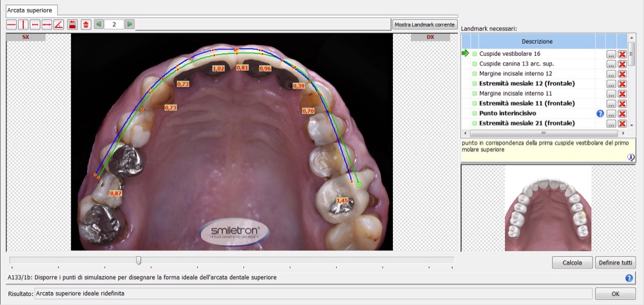
Task: Click the image number field showing 2
Action: (114, 24)
